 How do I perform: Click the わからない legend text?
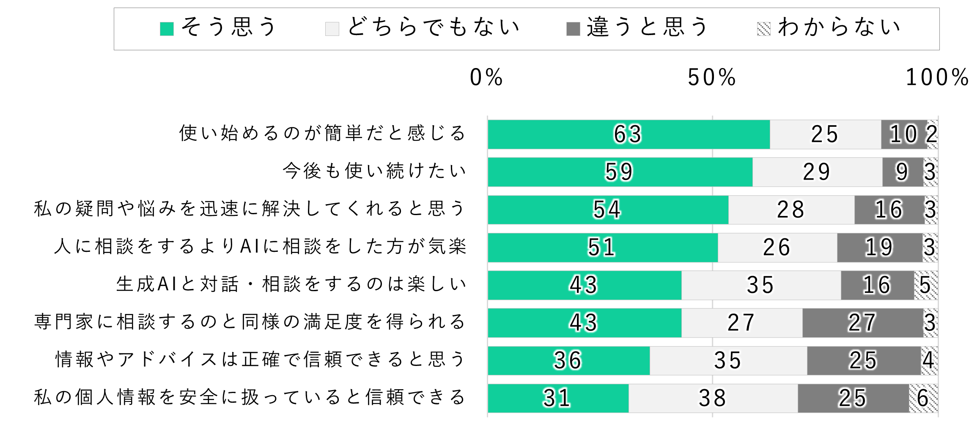pyautogui.click(x=839, y=27)
